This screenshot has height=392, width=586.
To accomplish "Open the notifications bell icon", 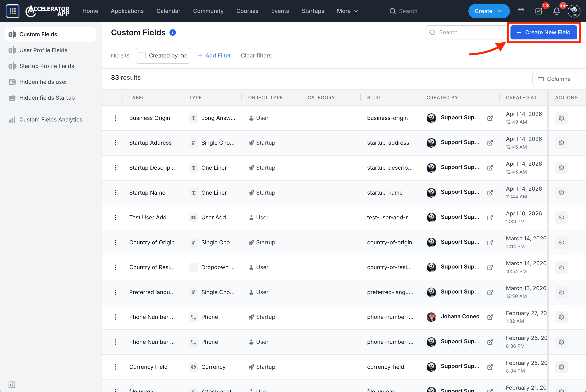I will pos(556,11).
